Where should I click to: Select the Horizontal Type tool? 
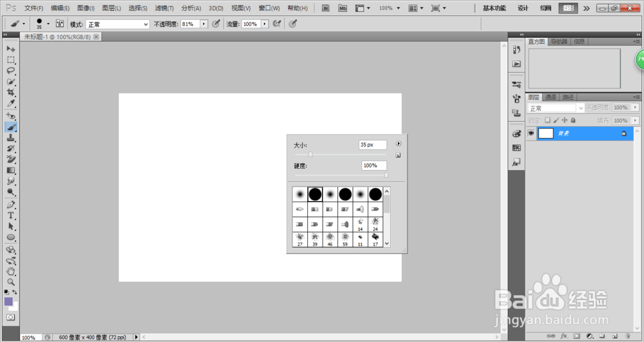tap(11, 216)
